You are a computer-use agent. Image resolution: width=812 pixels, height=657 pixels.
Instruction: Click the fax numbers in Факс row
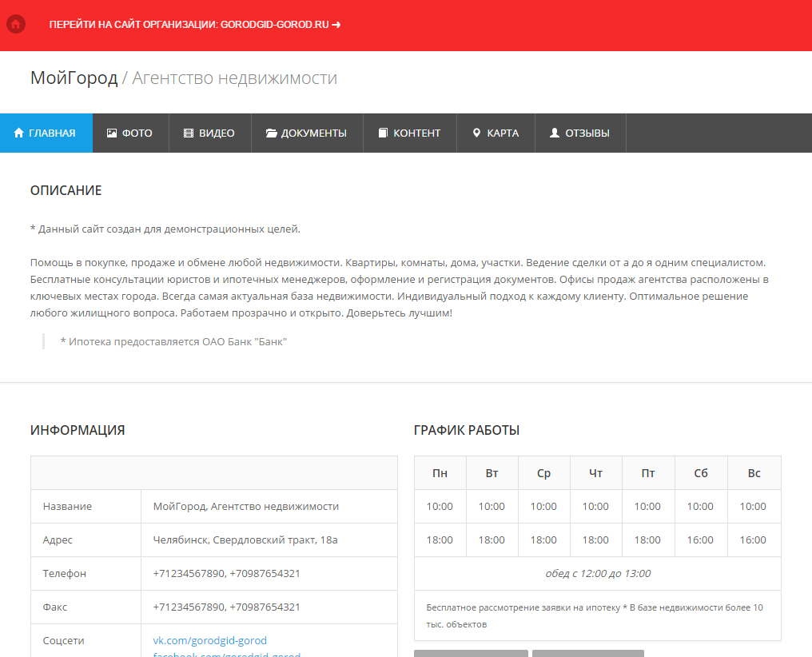(227, 607)
